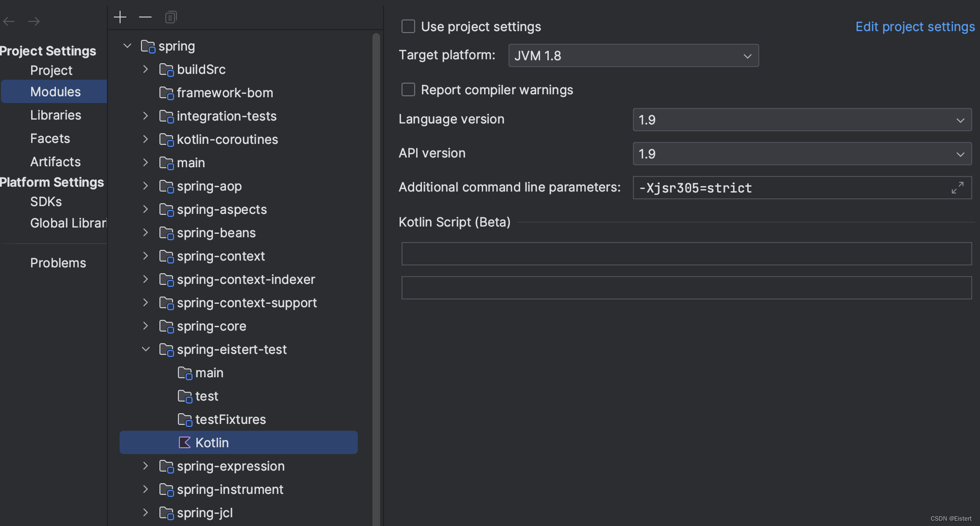The image size is (980, 526).
Task: Select Language version 1.9 dropdown
Action: [802, 120]
